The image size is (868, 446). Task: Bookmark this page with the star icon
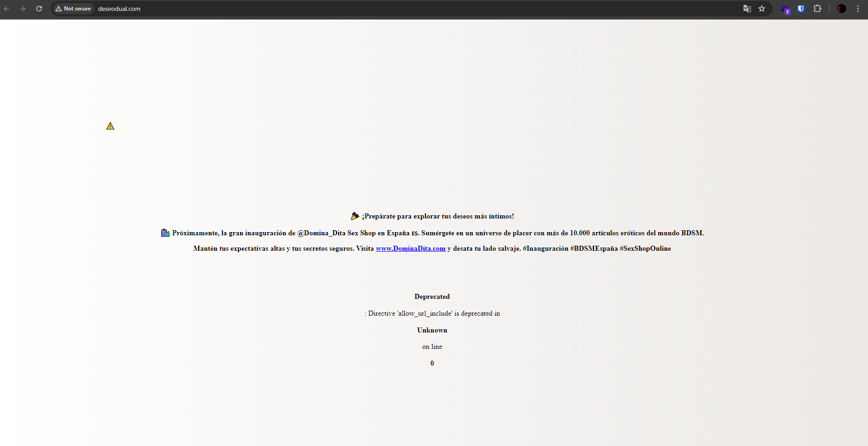[x=762, y=9]
